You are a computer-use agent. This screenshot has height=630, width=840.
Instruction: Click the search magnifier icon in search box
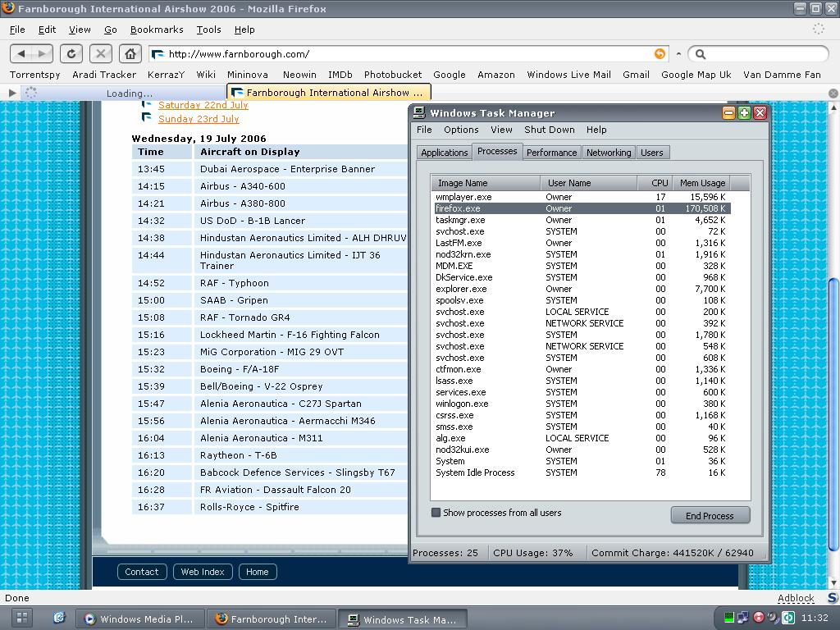pos(700,54)
